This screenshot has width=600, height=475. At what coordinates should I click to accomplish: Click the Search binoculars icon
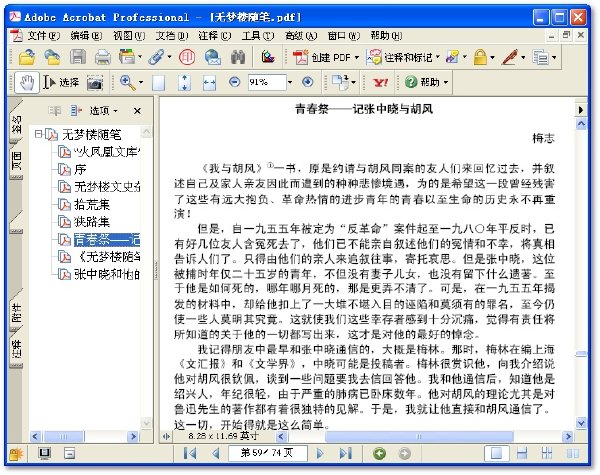(x=238, y=57)
